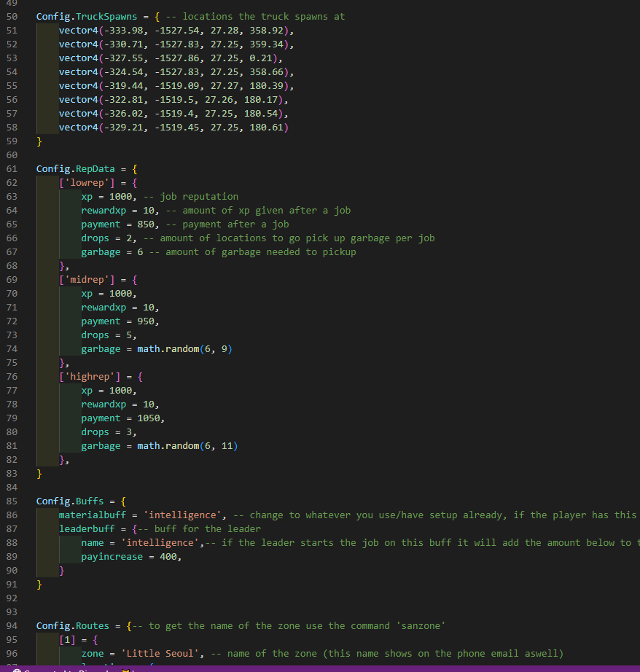Screen dimensions: 640x672
Task: Click line number 94 in the gutter
Action: pyautogui.click(x=12, y=625)
